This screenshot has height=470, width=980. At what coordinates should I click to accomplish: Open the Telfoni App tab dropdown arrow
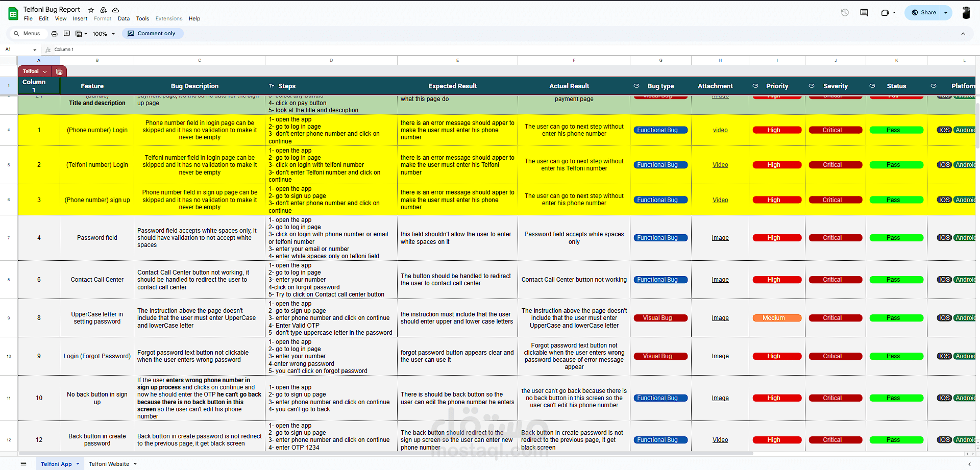coord(78,464)
